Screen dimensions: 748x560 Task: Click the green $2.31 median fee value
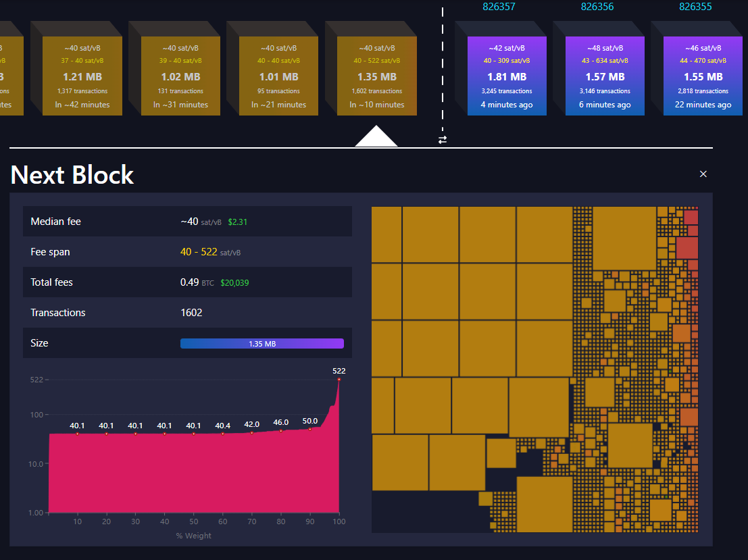[x=237, y=221]
